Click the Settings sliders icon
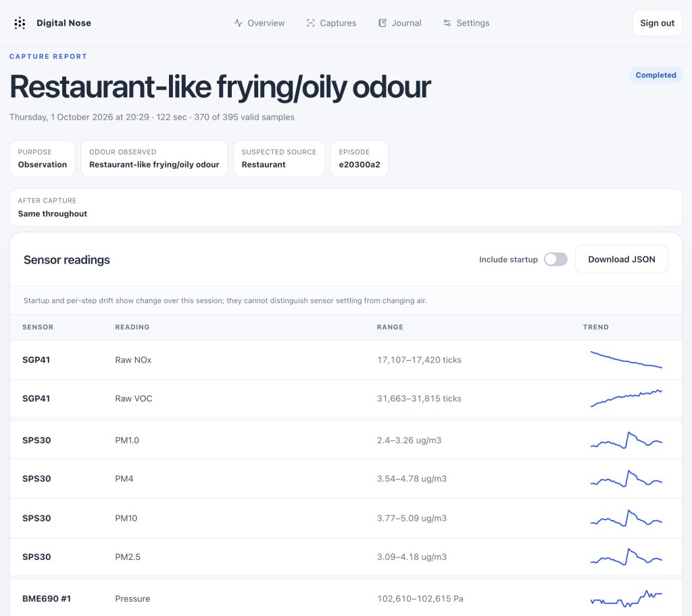 click(447, 23)
